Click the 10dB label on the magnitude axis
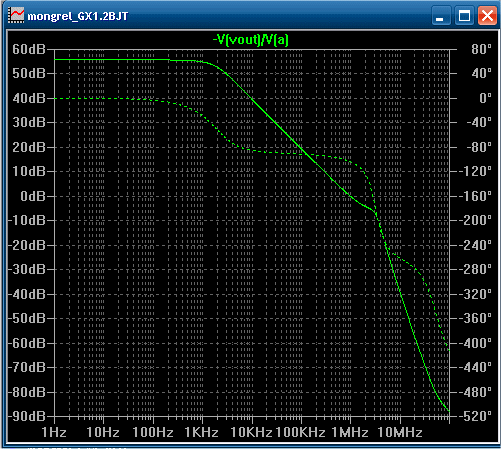 (29, 171)
